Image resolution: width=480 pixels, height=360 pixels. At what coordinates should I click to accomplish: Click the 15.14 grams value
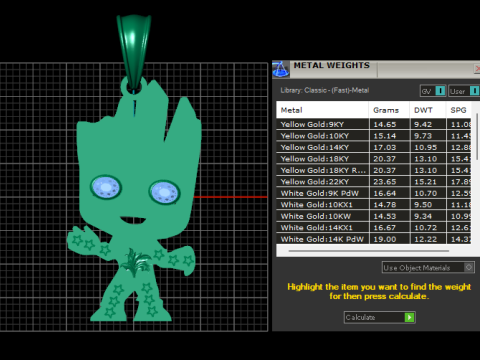pyautogui.click(x=385, y=136)
